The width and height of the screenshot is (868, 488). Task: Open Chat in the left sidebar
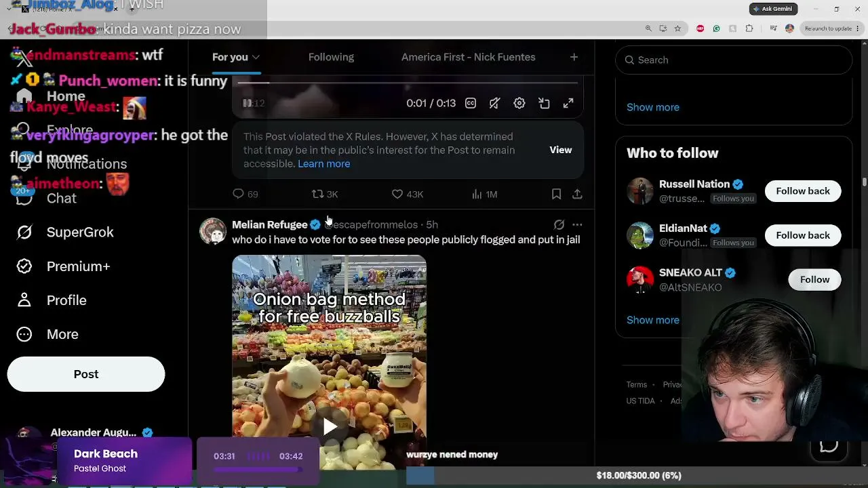pos(61,199)
